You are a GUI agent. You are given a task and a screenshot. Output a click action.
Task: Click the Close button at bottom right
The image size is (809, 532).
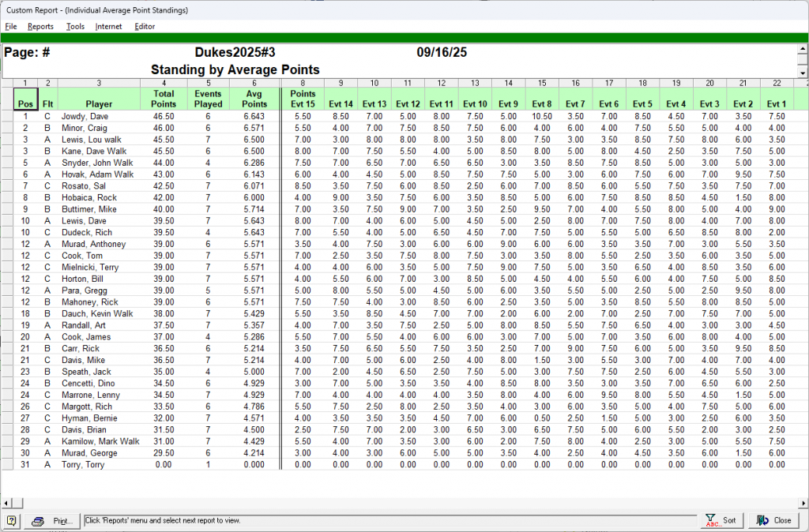pos(774,521)
